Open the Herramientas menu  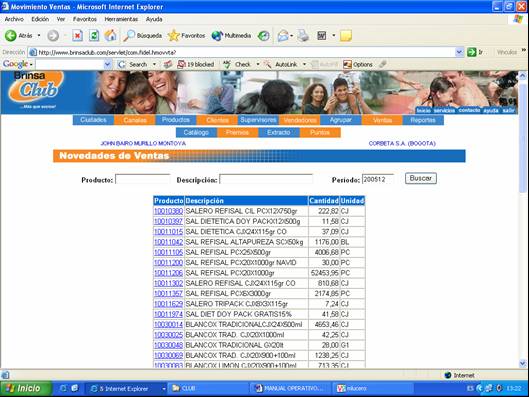121,19
